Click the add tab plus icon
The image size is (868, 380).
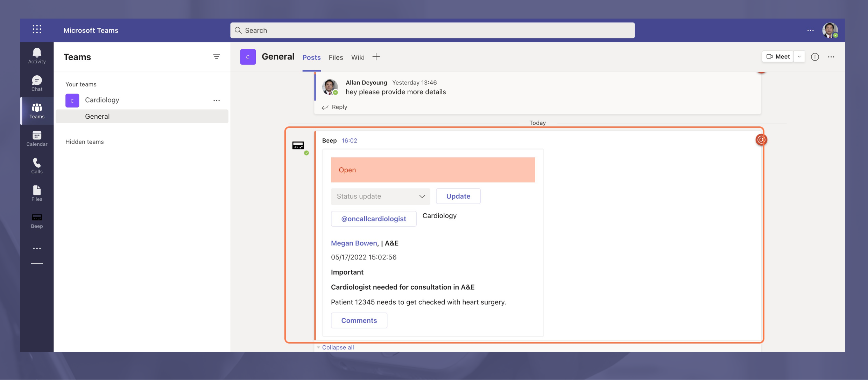(376, 57)
